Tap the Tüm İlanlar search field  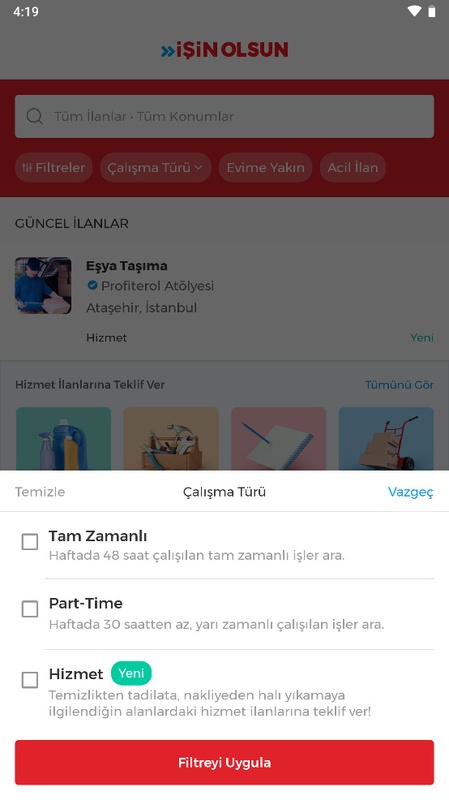click(x=224, y=116)
